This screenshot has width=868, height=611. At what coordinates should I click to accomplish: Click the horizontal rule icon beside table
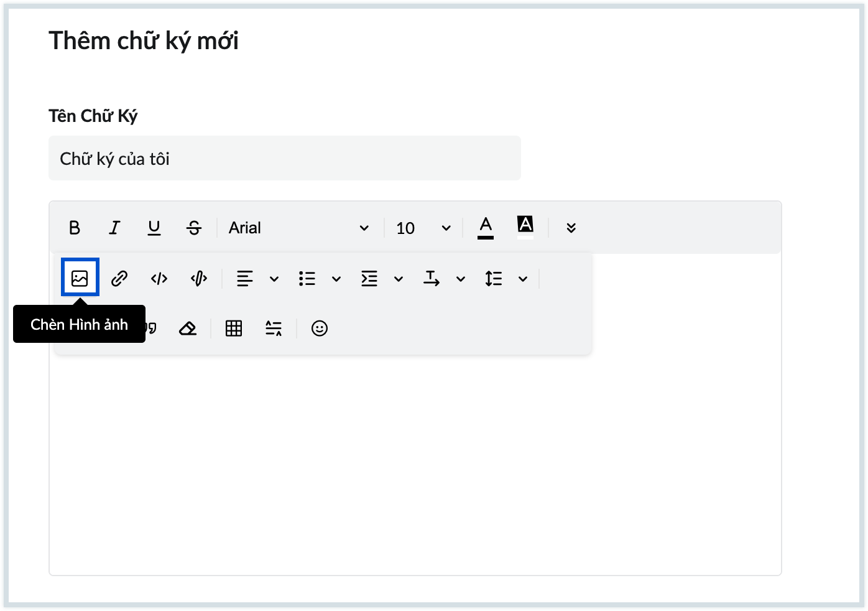pyautogui.click(x=274, y=328)
